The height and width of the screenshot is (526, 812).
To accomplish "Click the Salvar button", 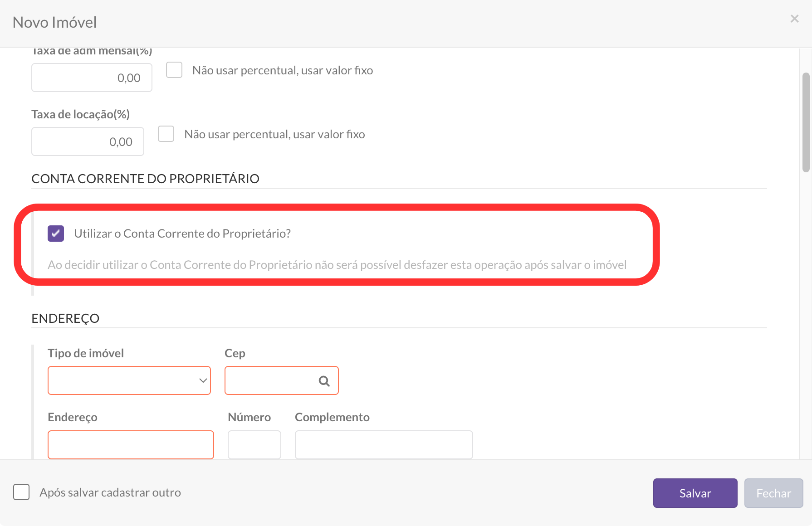I will (695, 493).
